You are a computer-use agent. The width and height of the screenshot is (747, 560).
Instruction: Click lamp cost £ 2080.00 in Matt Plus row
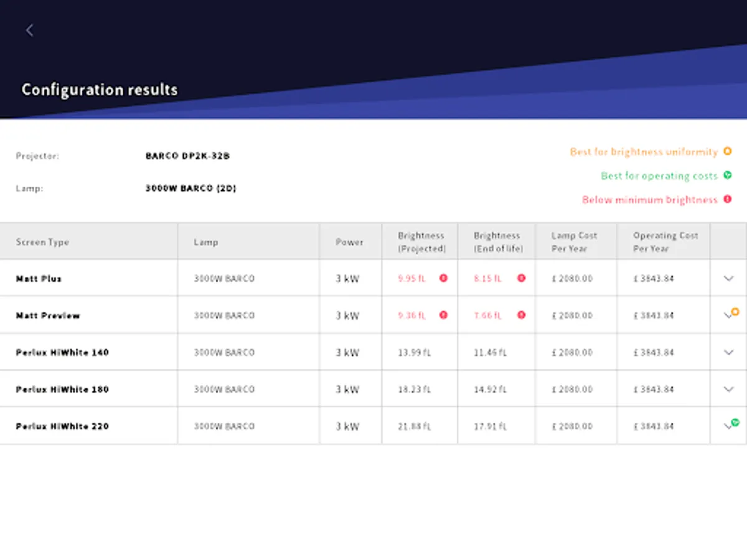(x=572, y=279)
